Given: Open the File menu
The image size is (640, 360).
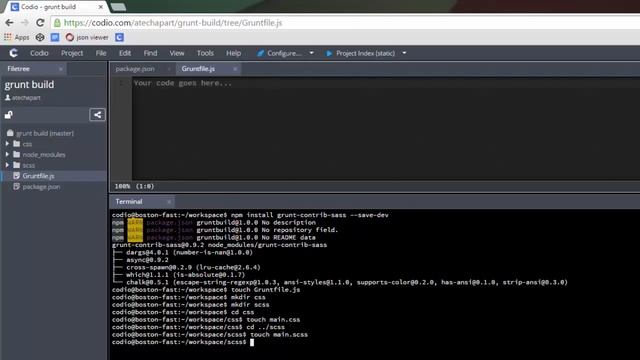Looking at the screenshot, I should 101,53.
